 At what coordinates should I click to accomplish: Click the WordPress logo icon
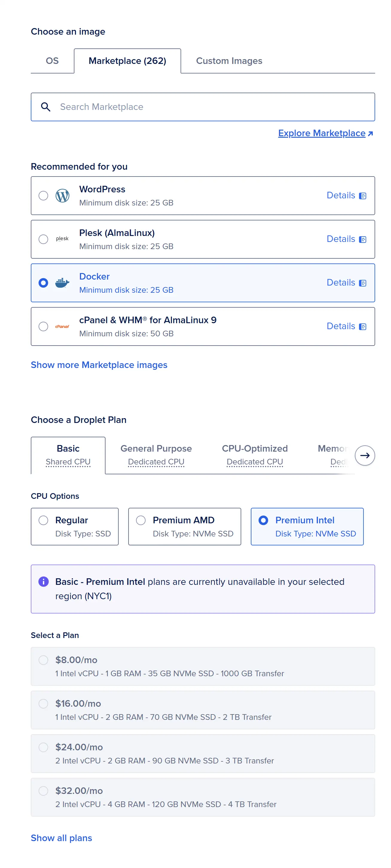pos(62,195)
